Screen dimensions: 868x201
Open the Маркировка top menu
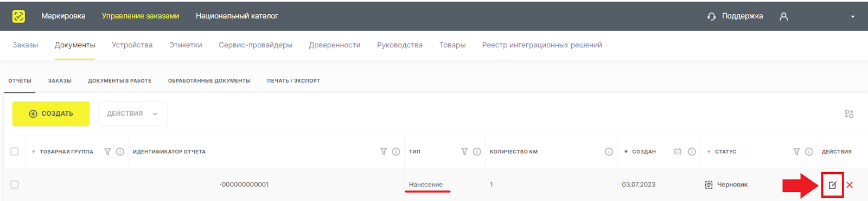point(63,16)
